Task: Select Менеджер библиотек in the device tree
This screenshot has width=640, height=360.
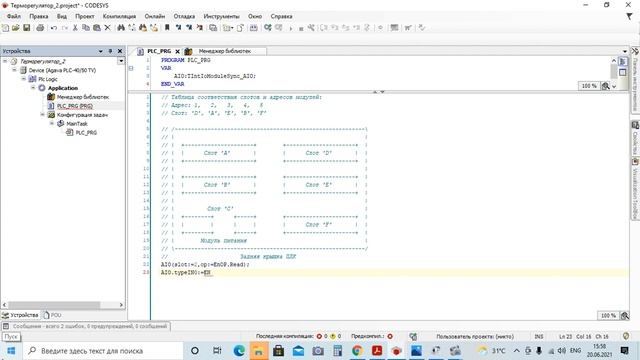Action: tap(82, 97)
